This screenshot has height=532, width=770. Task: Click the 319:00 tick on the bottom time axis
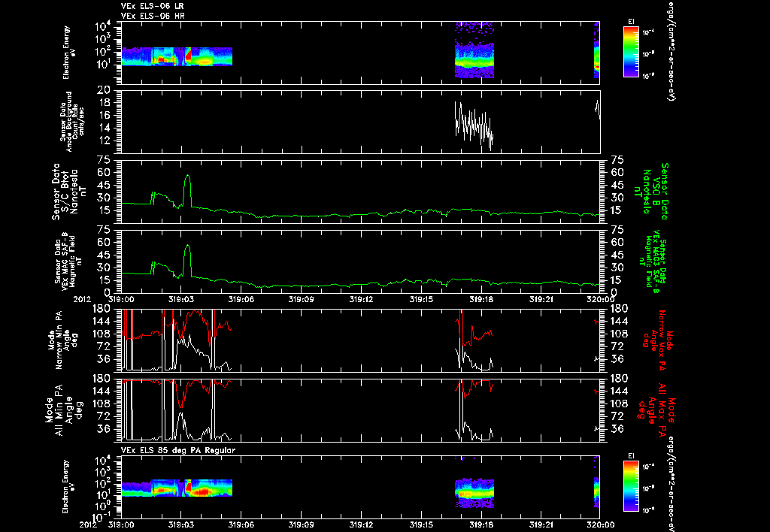click(x=121, y=524)
